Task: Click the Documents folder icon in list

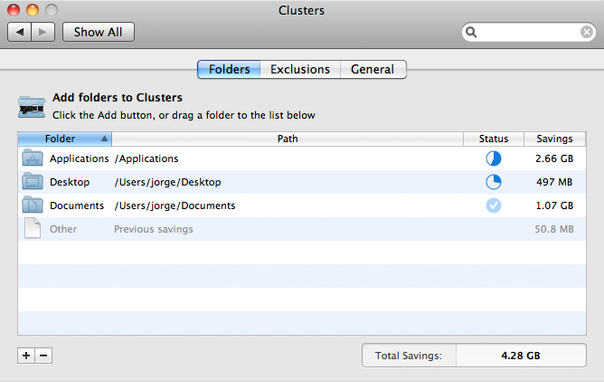Action: click(x=32, y=205)
